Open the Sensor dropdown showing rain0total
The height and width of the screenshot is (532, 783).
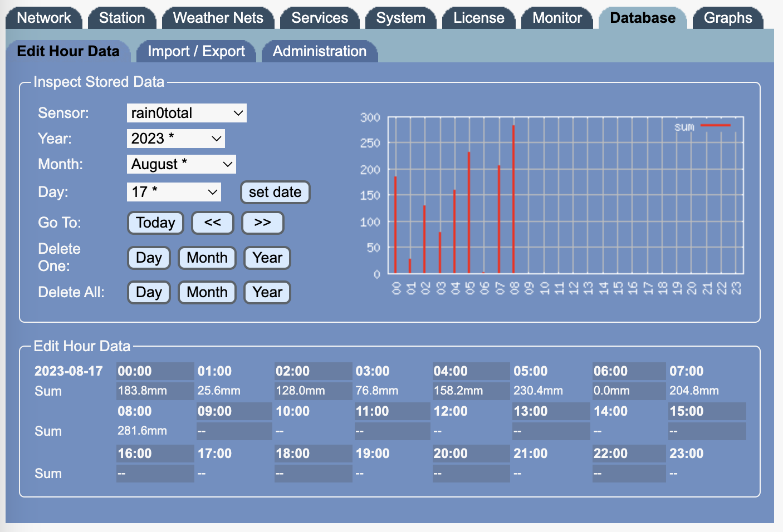tap(187, 113)
